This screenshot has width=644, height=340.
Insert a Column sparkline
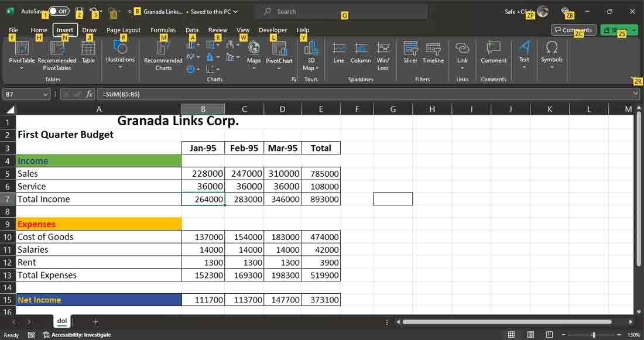click(x=361, y=52)
